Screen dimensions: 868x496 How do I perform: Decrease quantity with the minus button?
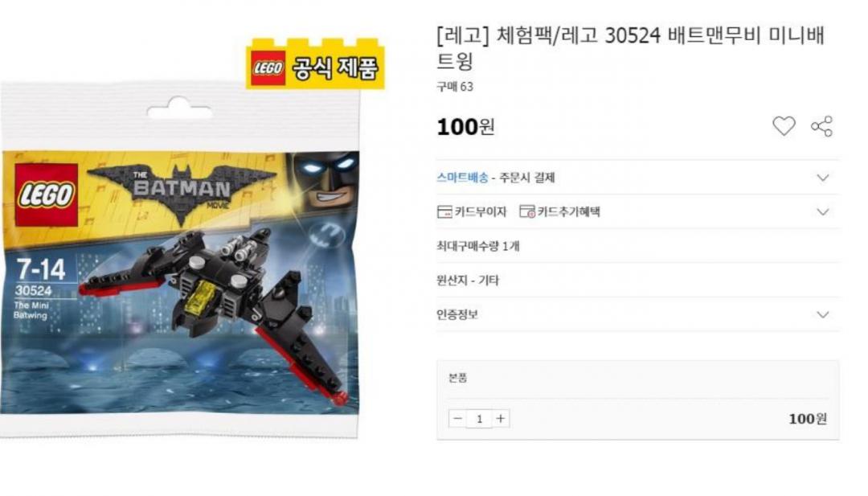457,419
